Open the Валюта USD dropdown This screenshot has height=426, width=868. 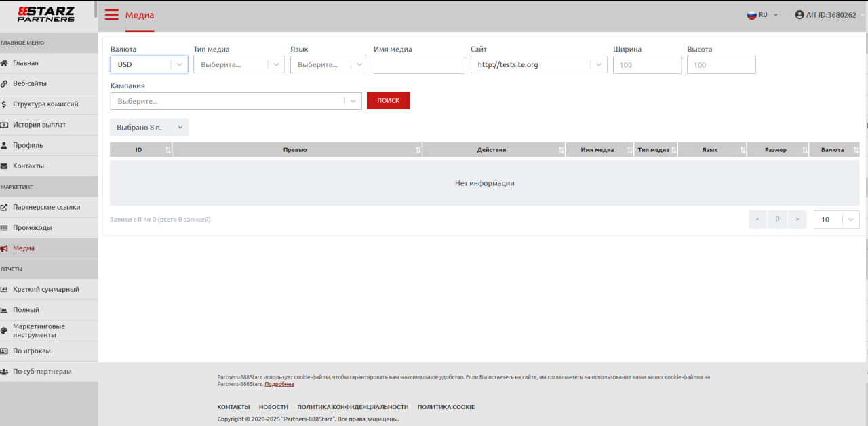(149, 64)
